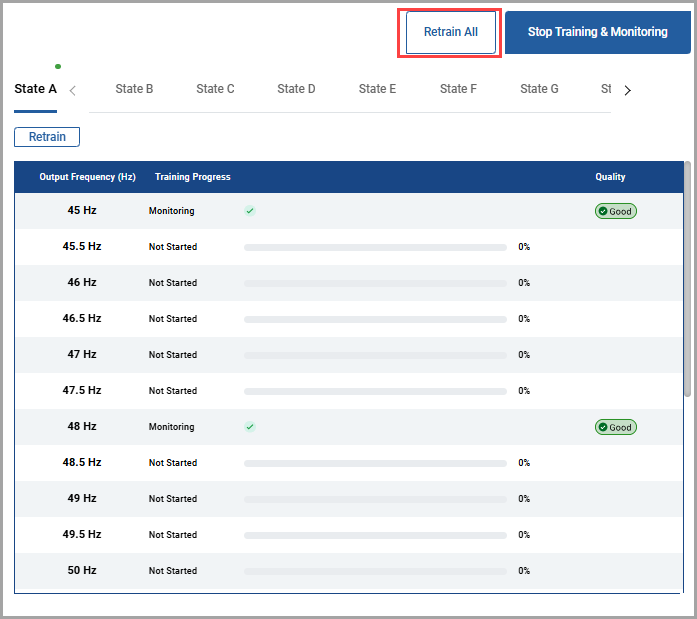Click the 48 Hz monitoring checkmark icon

pos(250,427)
